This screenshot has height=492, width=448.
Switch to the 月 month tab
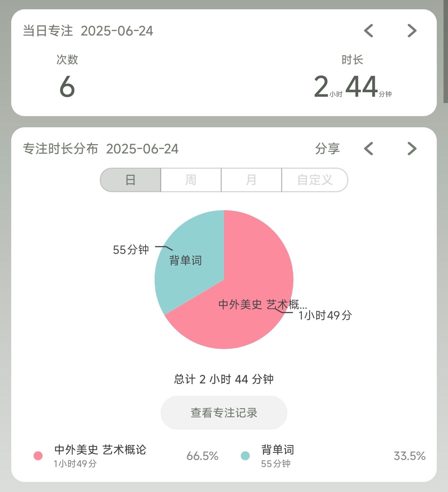tap(251, 180)
